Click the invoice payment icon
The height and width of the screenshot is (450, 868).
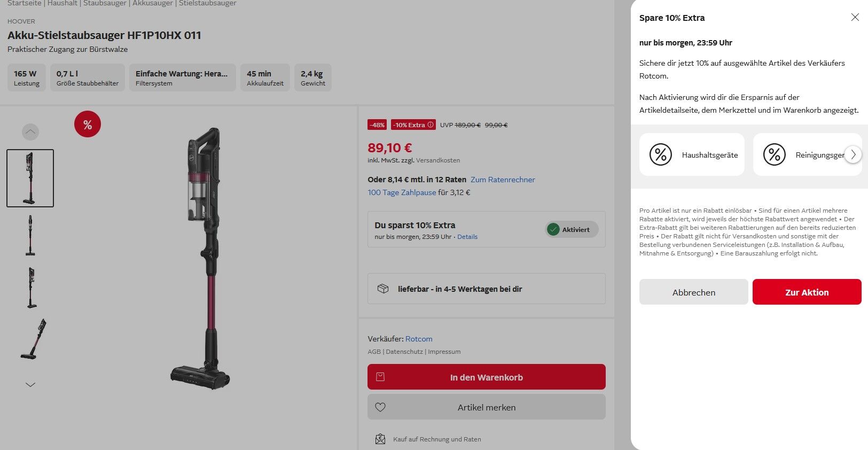coord(380,439)
